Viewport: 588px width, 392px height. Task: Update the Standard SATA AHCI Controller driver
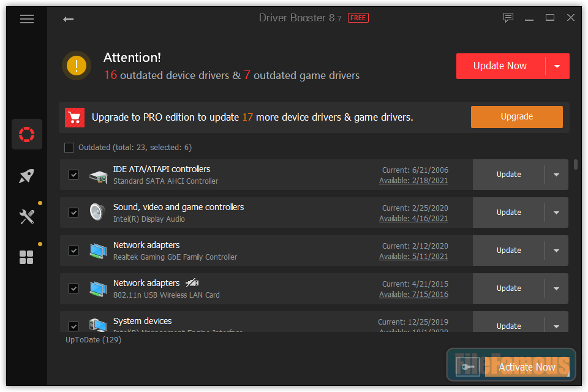tap(508, 175)
